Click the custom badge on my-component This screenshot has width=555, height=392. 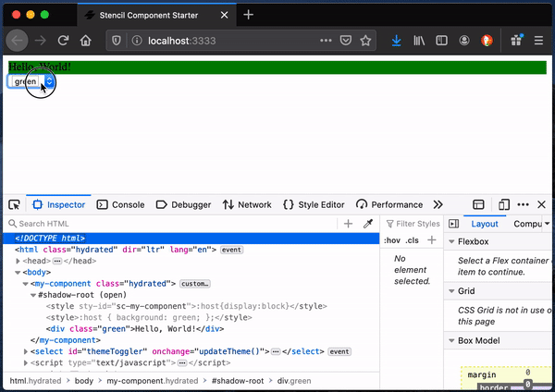coord(195,284)
